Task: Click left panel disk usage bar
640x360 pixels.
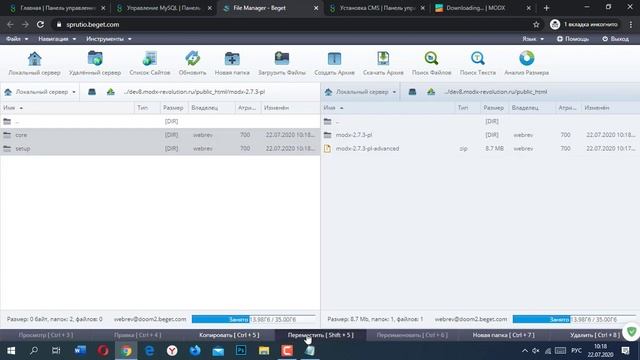Action: [x=253, y=319]
